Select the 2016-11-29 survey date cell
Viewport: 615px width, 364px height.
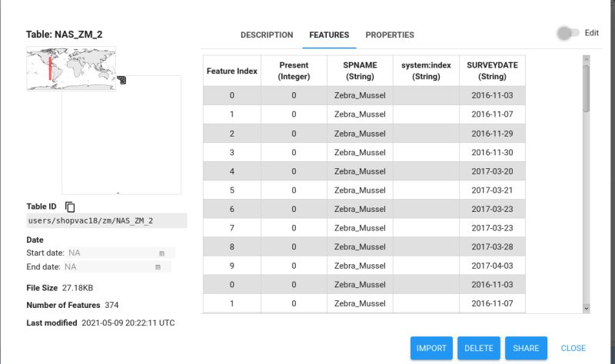[x=492, y=134]
